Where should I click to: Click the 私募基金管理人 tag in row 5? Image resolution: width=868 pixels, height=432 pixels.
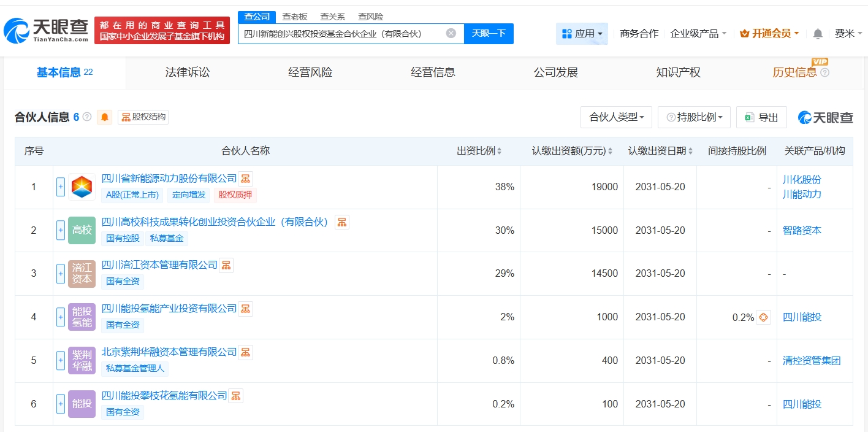click(x=135, y=369)
